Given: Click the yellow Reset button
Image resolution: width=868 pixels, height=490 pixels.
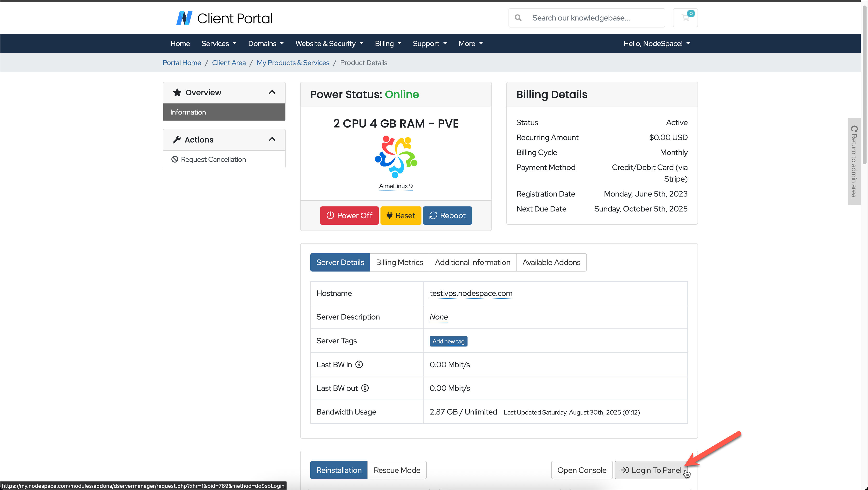Looking at the screenshot, I should tap(401, 215).
